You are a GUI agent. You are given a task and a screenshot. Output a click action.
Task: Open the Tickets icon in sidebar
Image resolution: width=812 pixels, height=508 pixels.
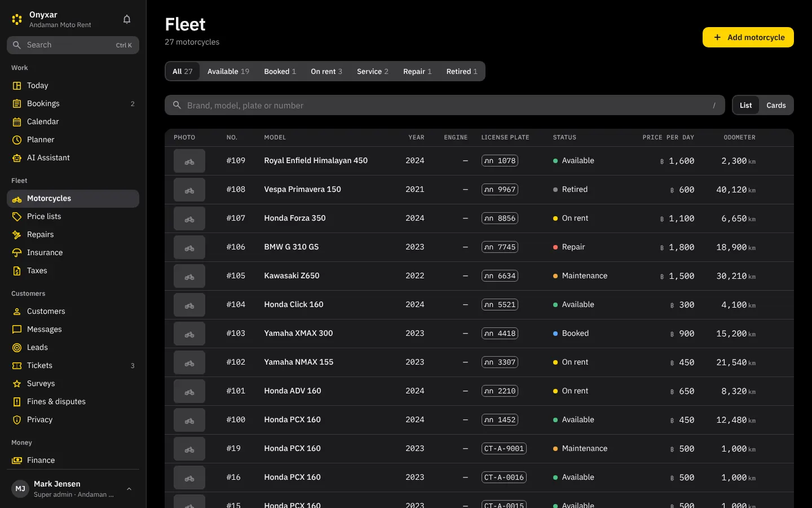[x=17, y=366]
